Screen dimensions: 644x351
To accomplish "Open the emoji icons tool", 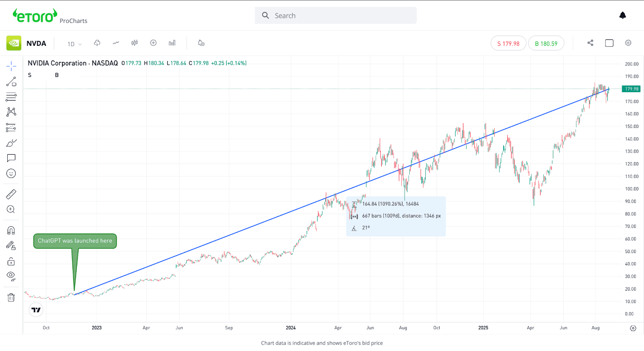I will point(11,173).
